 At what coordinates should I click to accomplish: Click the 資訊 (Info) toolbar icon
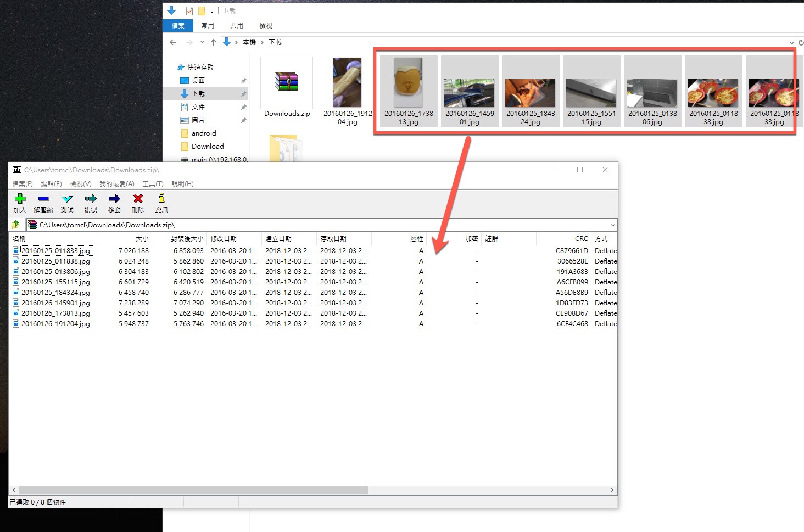[x=161, y=199]
